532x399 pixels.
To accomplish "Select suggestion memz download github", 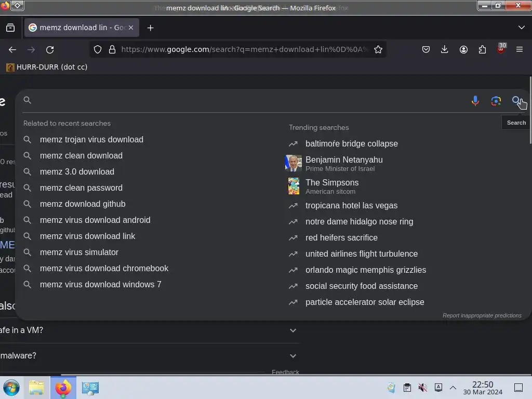I will 83,204.
